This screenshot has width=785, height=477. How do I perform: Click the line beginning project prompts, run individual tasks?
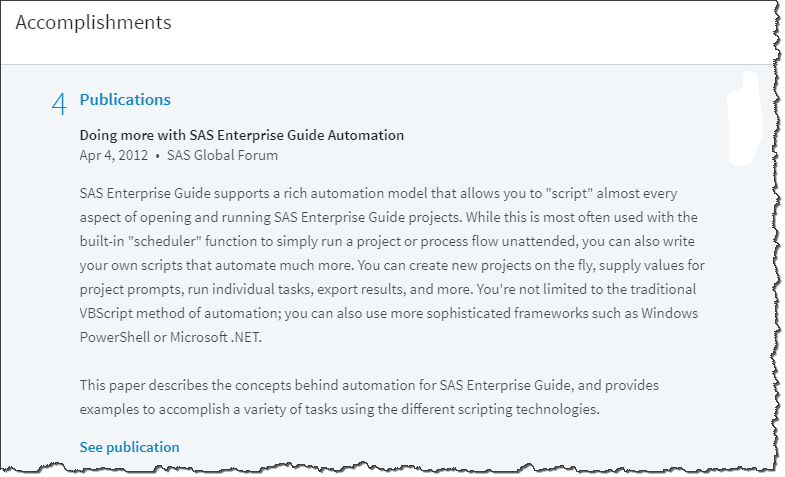[388, 289]
